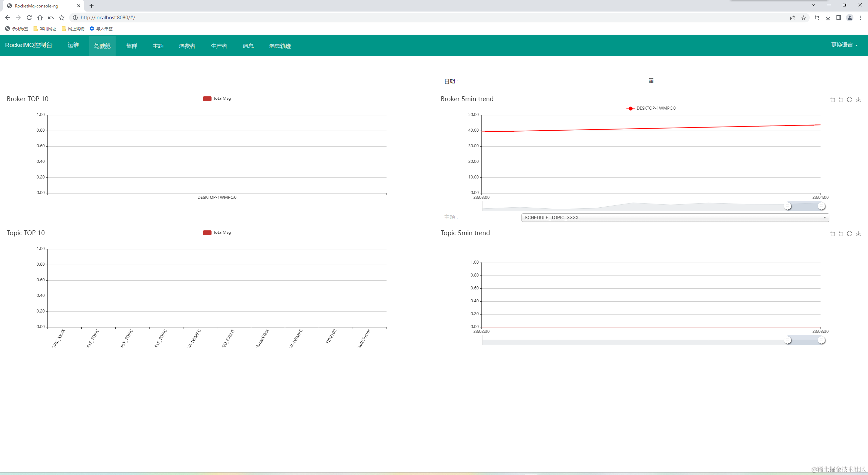Click Topic 5min trend save-image icon
Viewport: 868px width, 475px height.
click(x=858, y=233)
